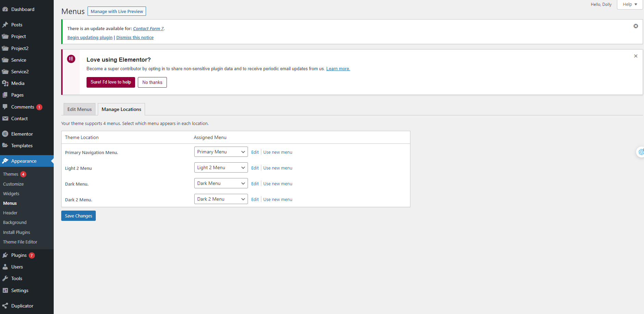Click the Elementor logo in notice
644x314 pixels.
coord(71,59)
